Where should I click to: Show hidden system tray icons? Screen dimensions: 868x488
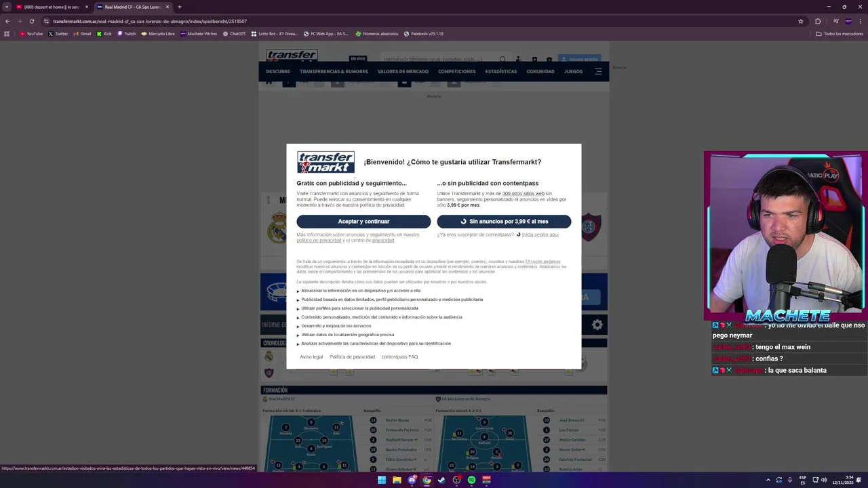click(x=768, y=480)
